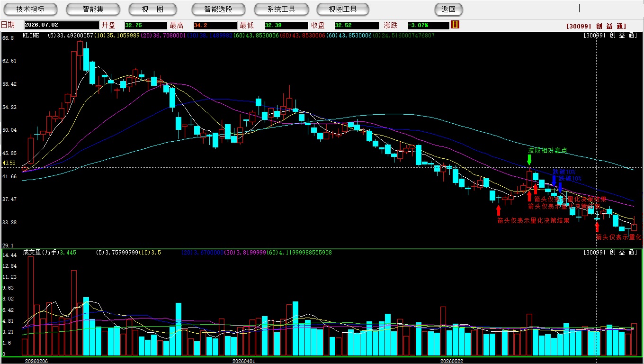644x364 pixels.
Task: Click the 43.56 price level marker
Action: (x=9, y=163)
